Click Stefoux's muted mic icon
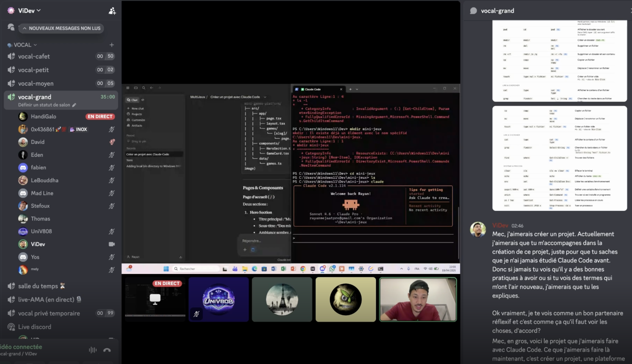 pos(112,206)
